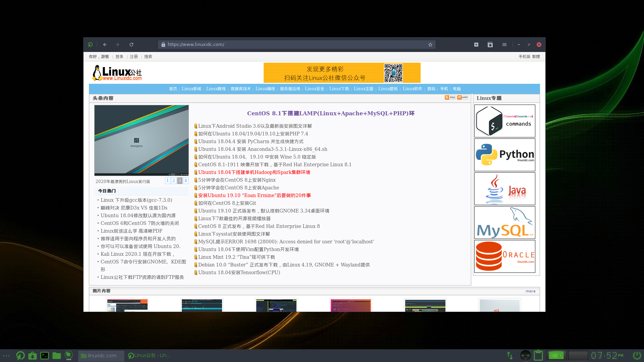The image size is (644, 362).
Task: Open the Oracle topic image
Action: 505,256
